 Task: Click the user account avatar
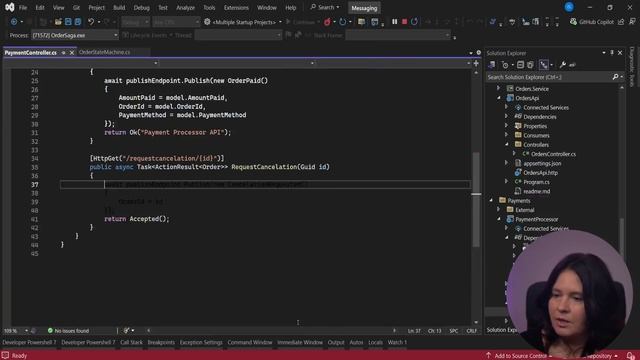[569, 7]
